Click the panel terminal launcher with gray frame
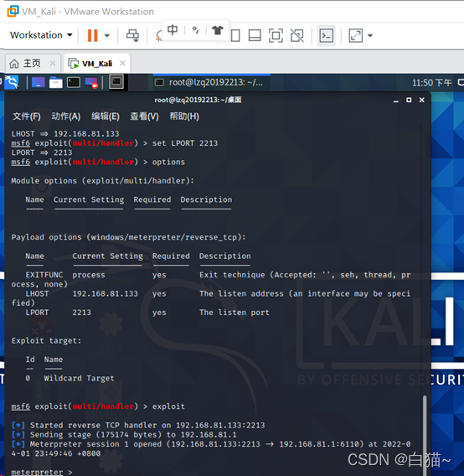This screenshot has width=464, height=476. pos(116,81)
